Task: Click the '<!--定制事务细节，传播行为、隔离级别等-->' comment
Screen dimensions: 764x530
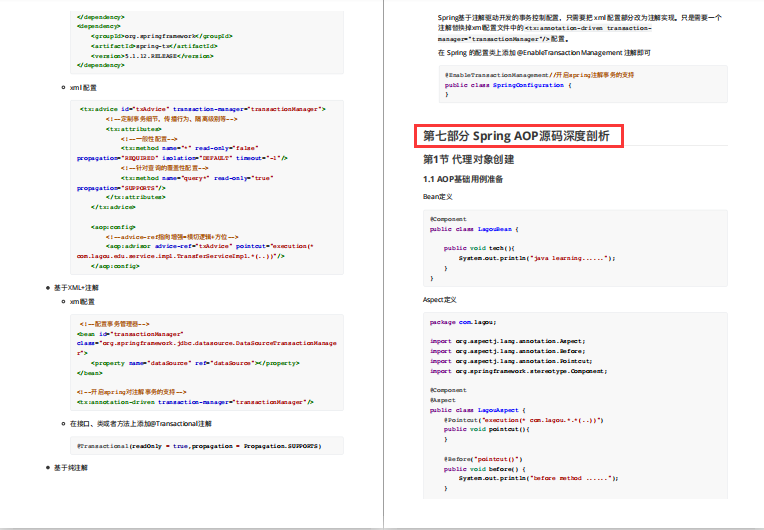Action: click(x=172, y=119)
